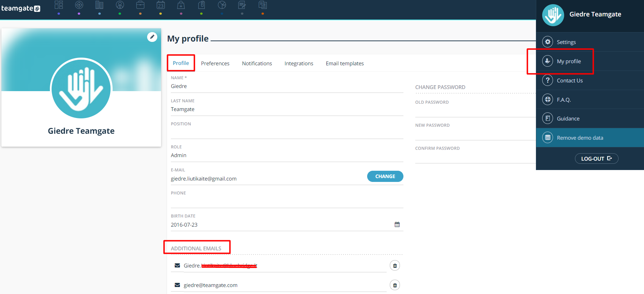The image size is (644, 294).
Task: Click the Name field with Giedre
Action: pyautogui.click(x=287, y=86)
